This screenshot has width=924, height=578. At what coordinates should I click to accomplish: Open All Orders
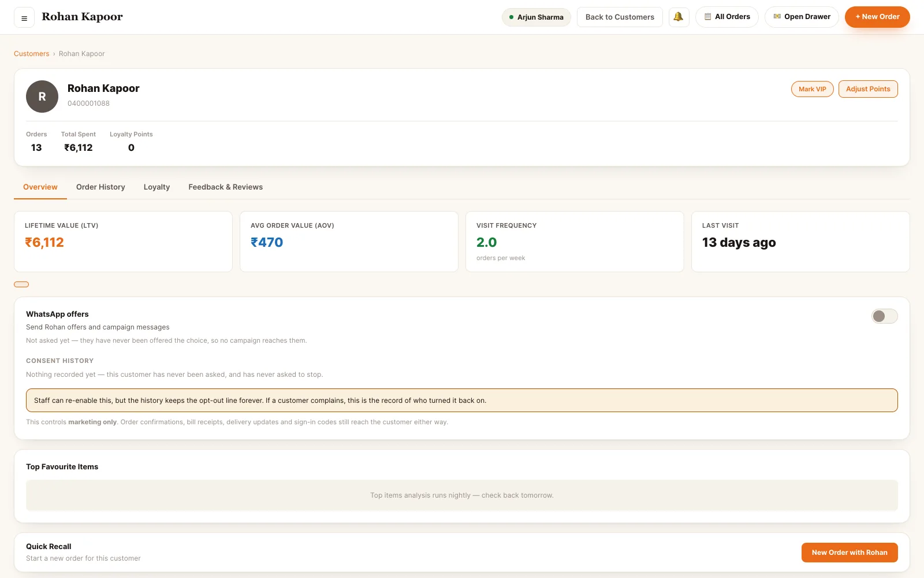coord(727,17)
